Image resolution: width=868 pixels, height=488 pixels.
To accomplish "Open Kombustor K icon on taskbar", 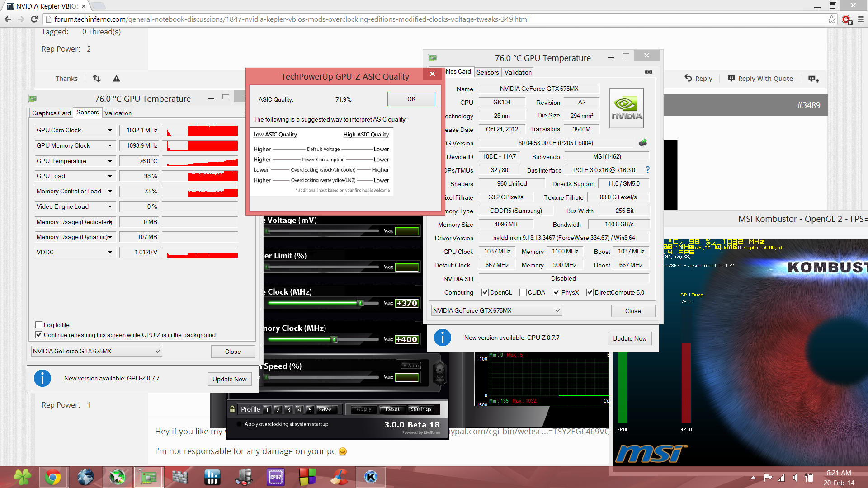I will tap(371, 477).
